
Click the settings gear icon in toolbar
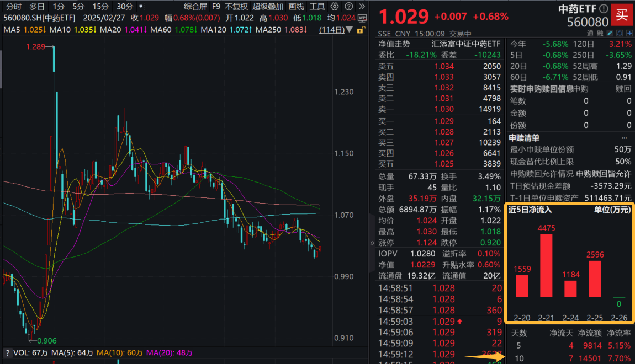click(334, 7)
